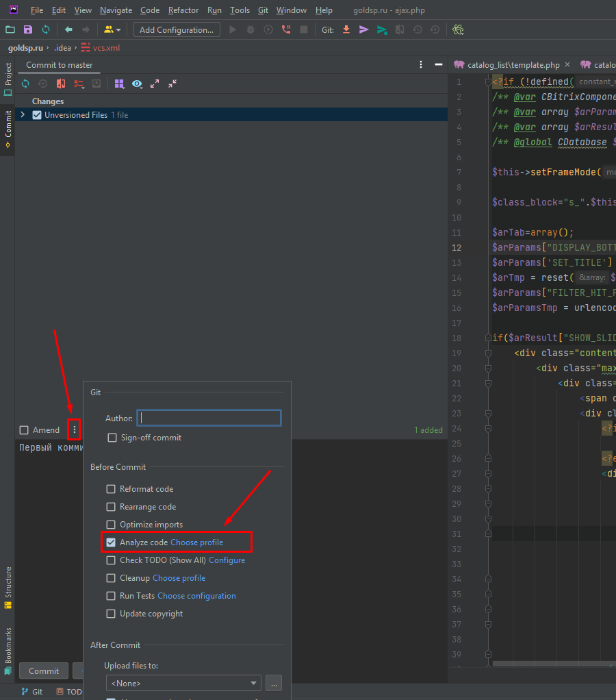Fold code block at line 1
This screenshot has width=616, height=700.
(488, 82)
